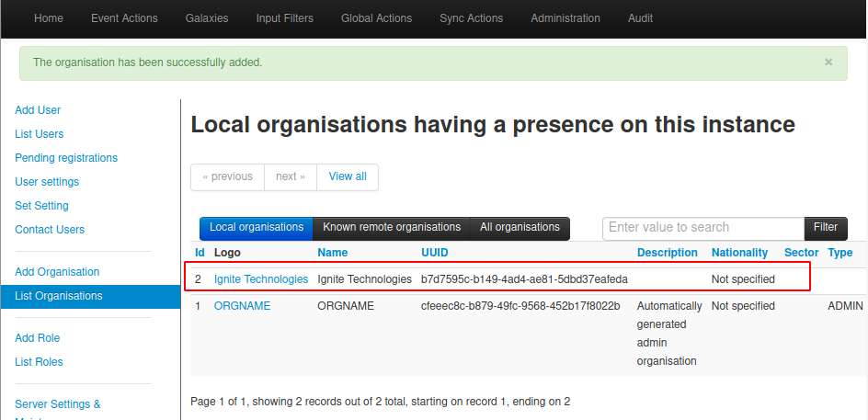This screenshot has width=868, height=420.
Task: Click UUID cfeeec8c-b879-49fc-9568-452b17f8022b
Action: point(520,306)
